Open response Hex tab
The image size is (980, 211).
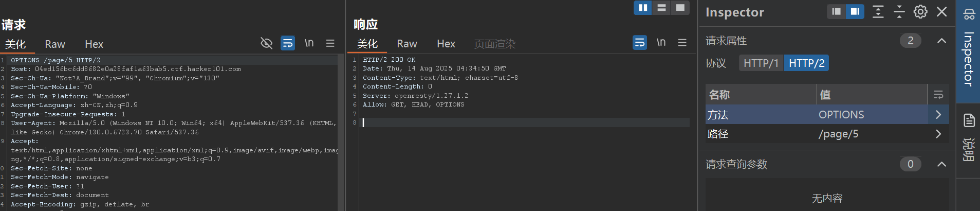click(446, 44)
